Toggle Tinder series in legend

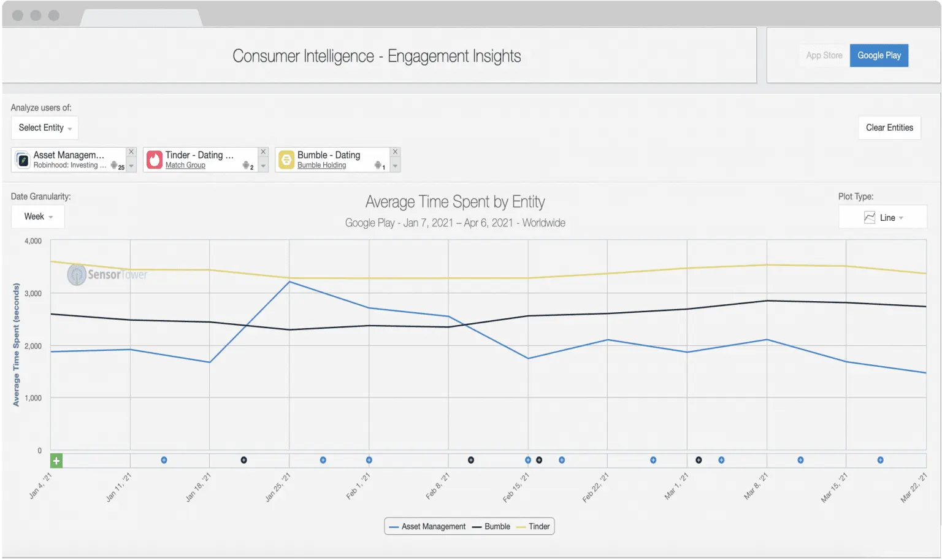534,526
